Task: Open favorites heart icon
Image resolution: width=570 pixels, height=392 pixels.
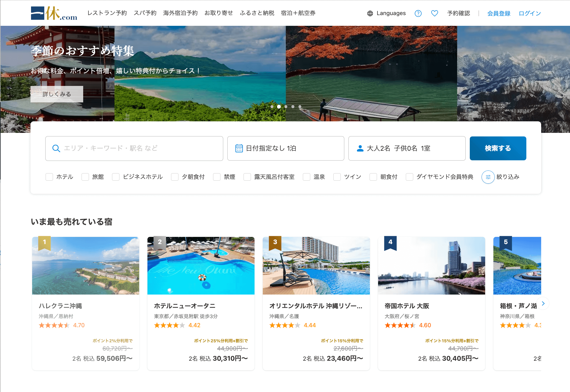Action: pos(434,13)
